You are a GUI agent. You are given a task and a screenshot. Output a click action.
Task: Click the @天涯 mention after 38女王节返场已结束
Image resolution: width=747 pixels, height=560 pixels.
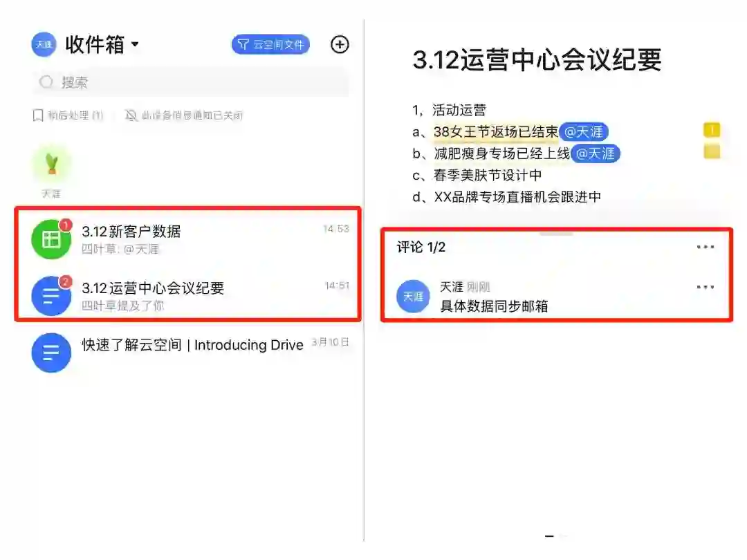[584, 132]
